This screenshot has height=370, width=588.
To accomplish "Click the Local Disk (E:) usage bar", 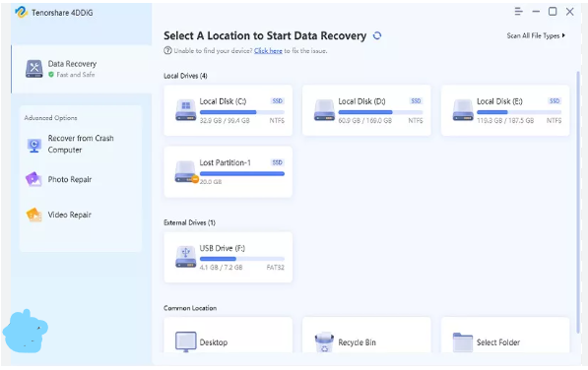I will pyautogui.click(x=519, y=112).
